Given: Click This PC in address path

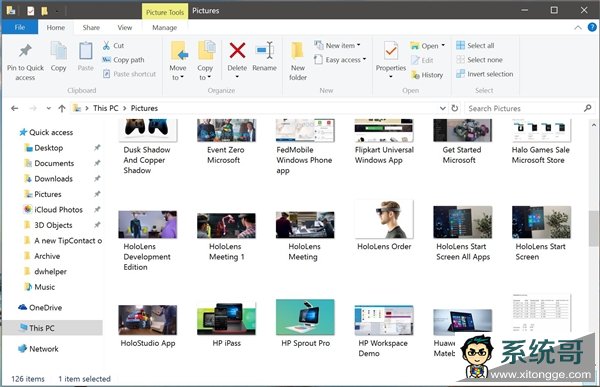Looking at the screenshot, I should pos(106,108).
